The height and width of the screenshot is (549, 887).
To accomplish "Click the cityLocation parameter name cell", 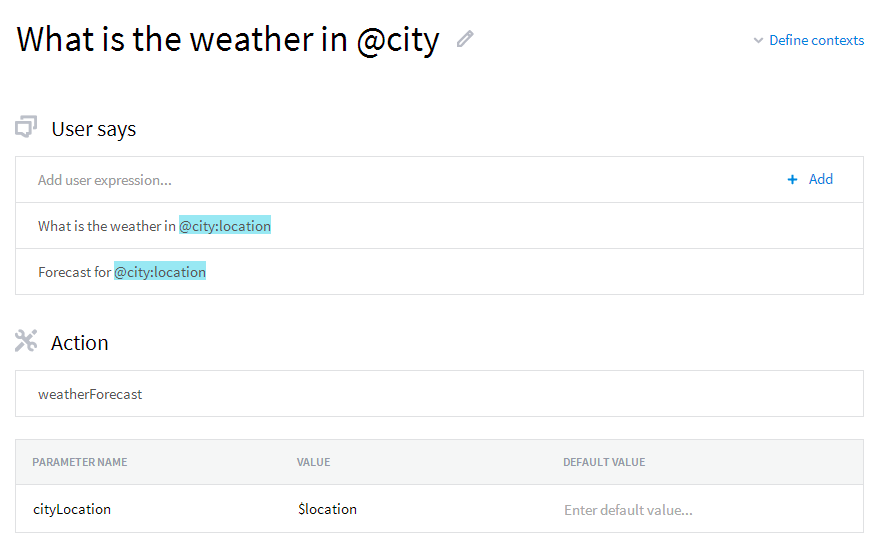I will pos(72,509).
